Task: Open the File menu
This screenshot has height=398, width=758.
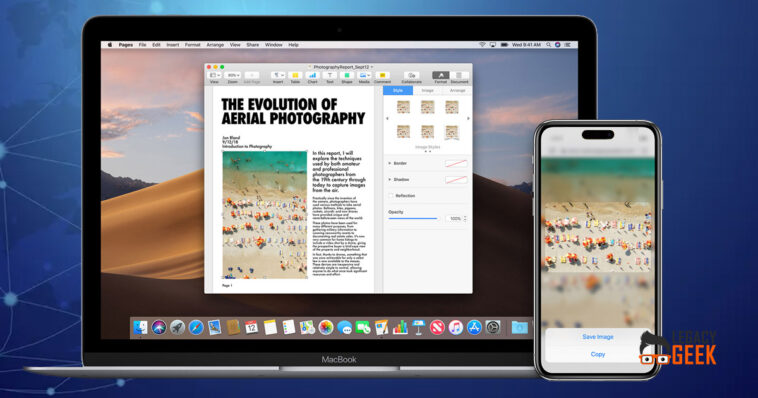Action: pyautogui.click(x=142, y=44)
